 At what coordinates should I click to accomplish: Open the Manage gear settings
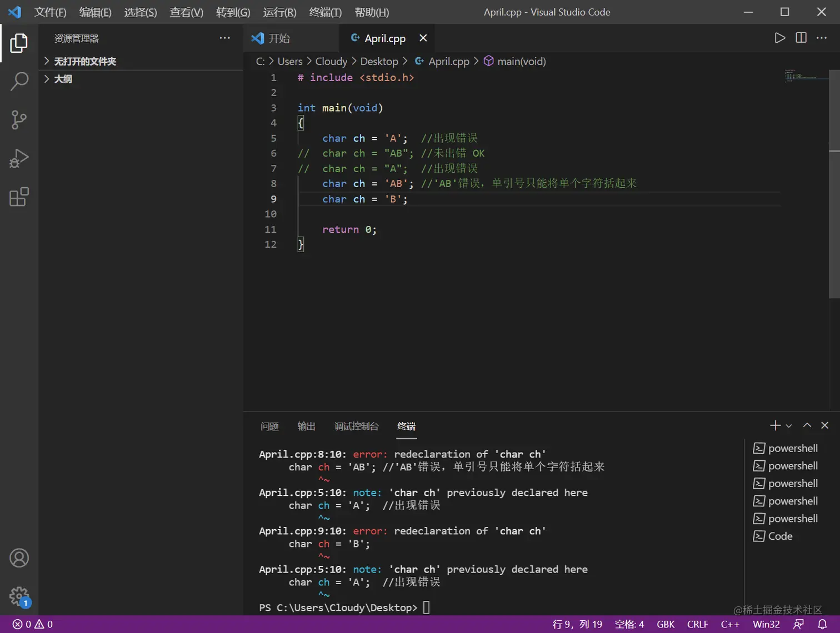pos(19,597)
